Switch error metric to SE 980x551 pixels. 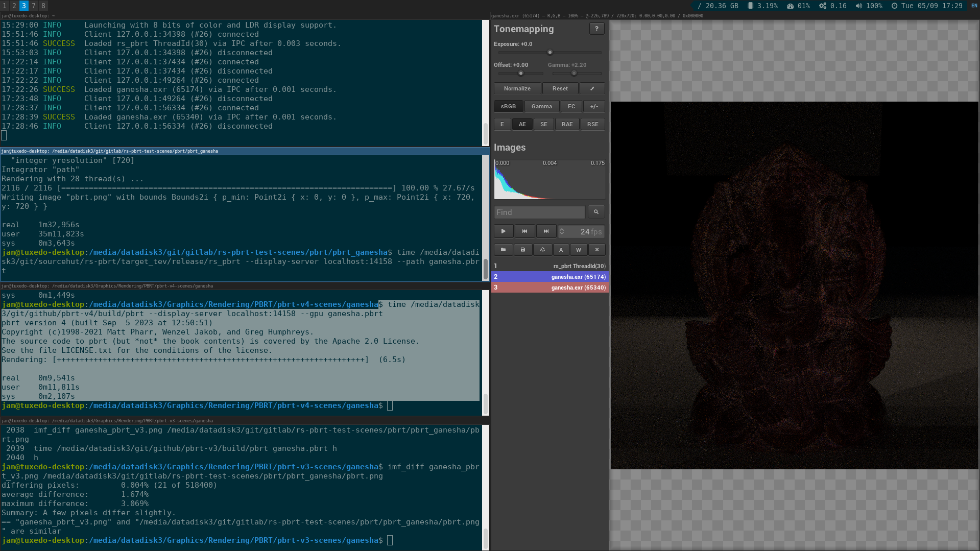(x=543, y=125)
